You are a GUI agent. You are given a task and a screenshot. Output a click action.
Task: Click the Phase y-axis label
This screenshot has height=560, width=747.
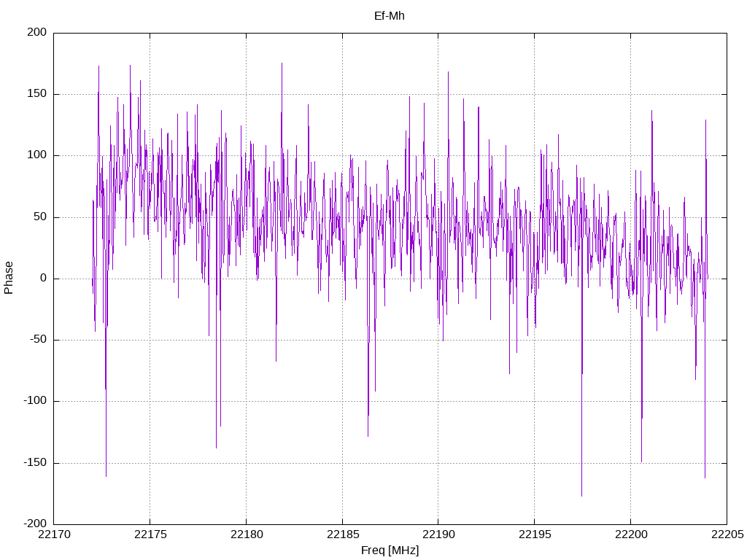coord(9,278)
